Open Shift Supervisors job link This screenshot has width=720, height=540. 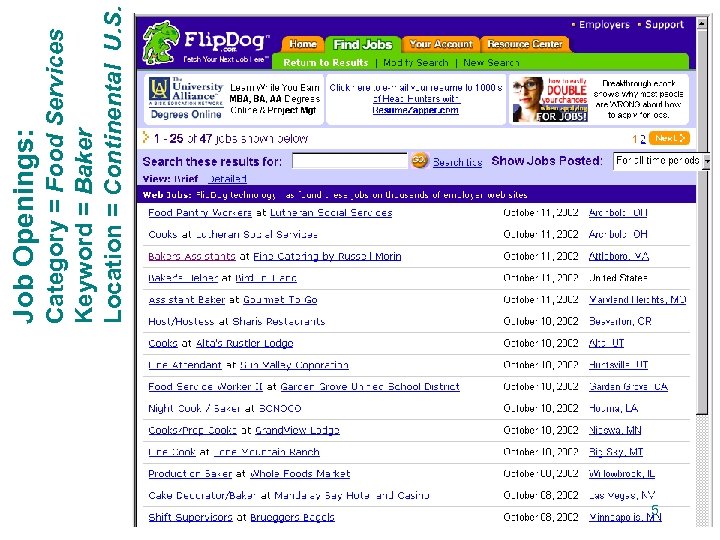pos(190,517)
